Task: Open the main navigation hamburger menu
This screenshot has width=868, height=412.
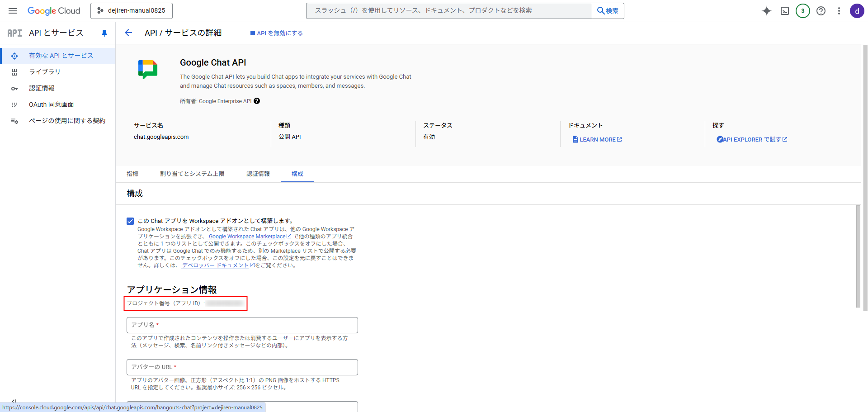Action: coord(13,11)
